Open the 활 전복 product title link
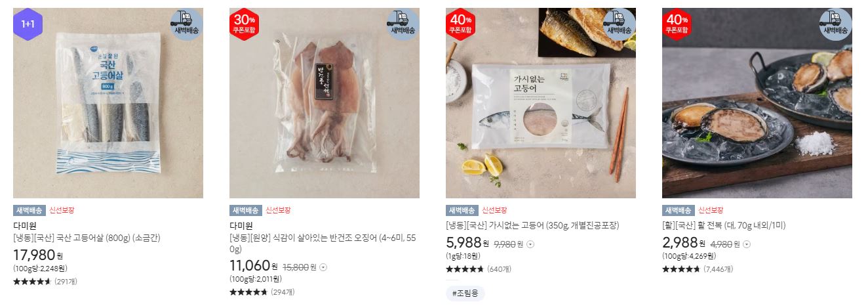The height and width of the screenshot is (306, 868). 724,225
